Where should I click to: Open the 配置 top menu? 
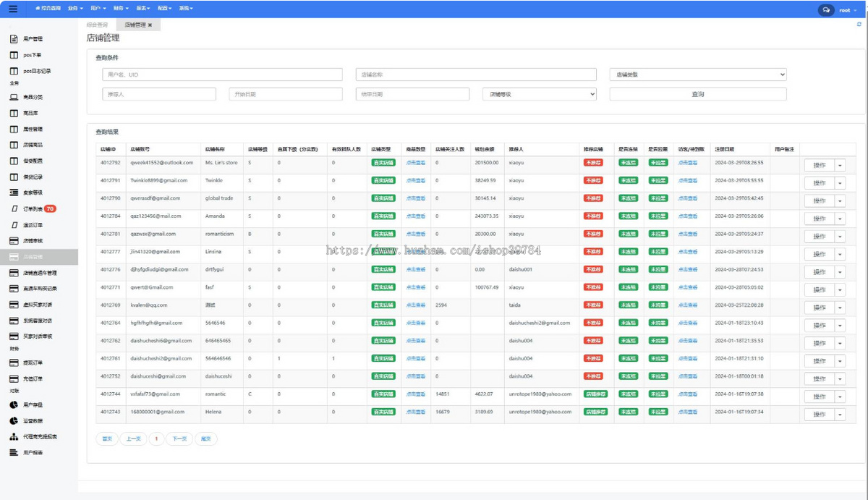(165, 9)
